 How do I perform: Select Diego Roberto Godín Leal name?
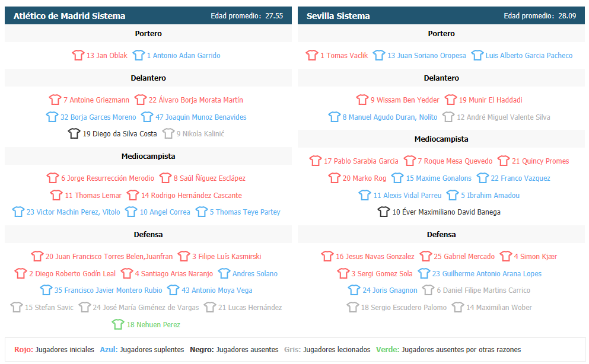(72, 273)
